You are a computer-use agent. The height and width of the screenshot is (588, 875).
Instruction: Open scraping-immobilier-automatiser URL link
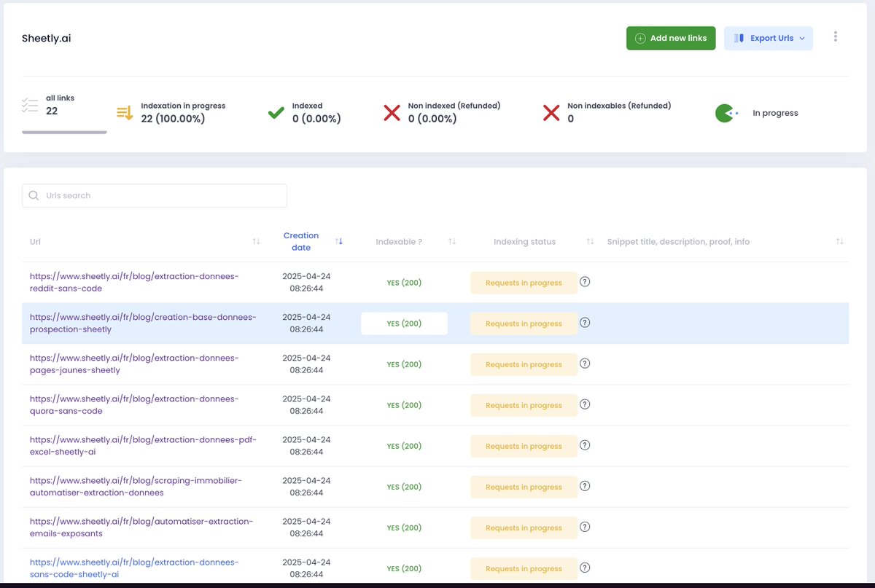click(x=136, y=487)
